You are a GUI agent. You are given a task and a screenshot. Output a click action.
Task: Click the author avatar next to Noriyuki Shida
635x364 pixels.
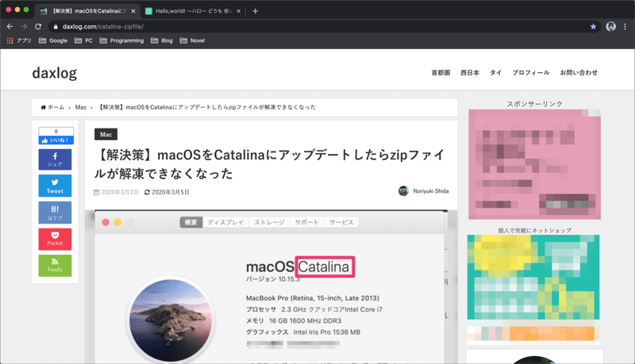tap(403, 191)
